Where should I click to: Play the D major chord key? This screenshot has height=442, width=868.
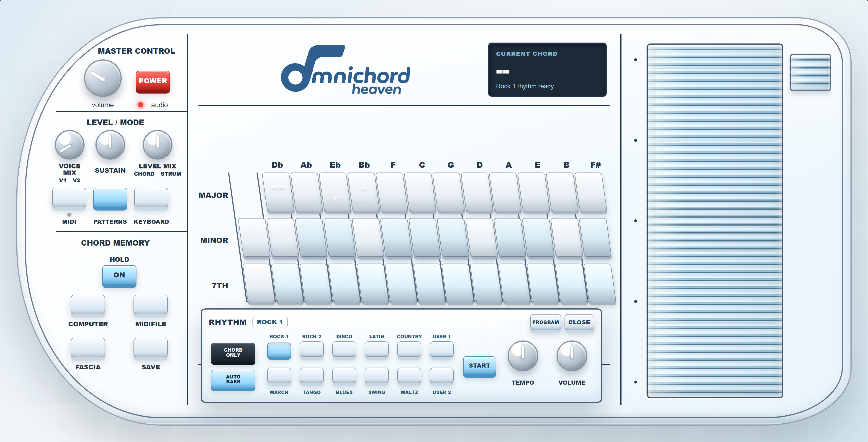(x=477, y=193)
